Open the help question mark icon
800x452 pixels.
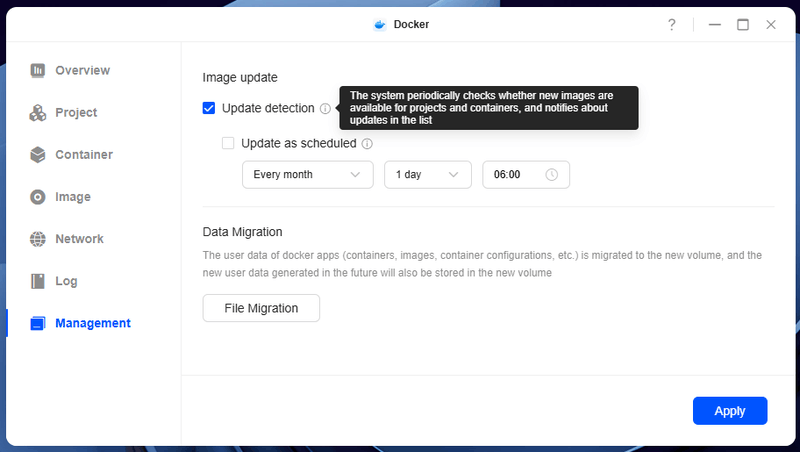(x=671, y=24)
